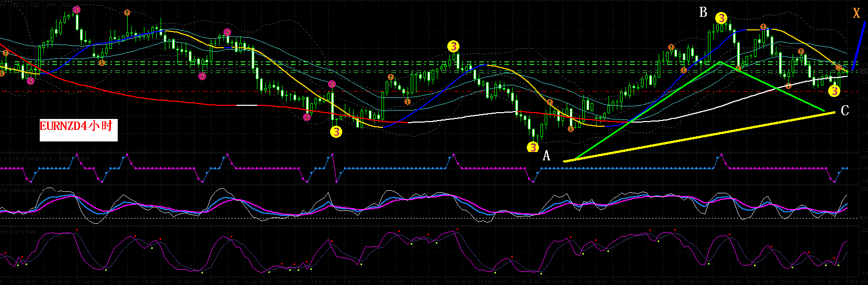868x285 pixels.
Task: Click the magenta-blue dotted step indicator line
Action: 424,168
